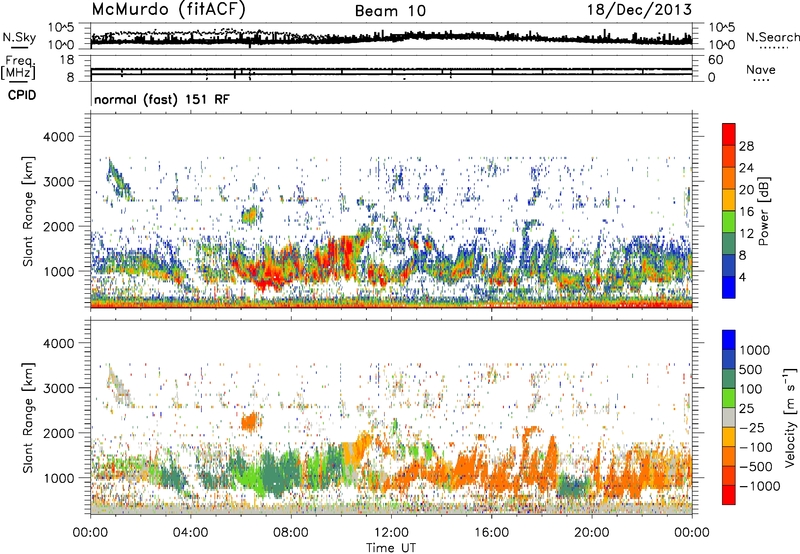This screenshot has width=800, height=554.
Task: Click the 'Freq. [MHz]' axis label
Action: pos(19,68)
